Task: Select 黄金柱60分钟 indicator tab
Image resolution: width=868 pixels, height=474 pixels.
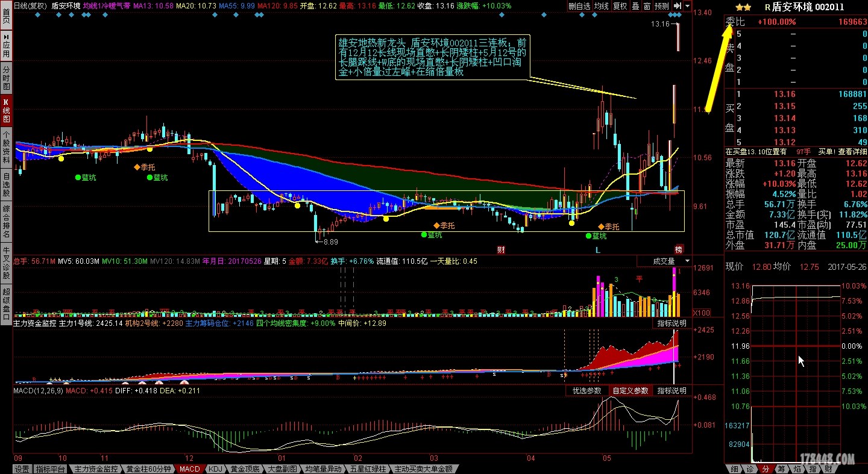Action: pyautogui.click(x=148, y=469)
